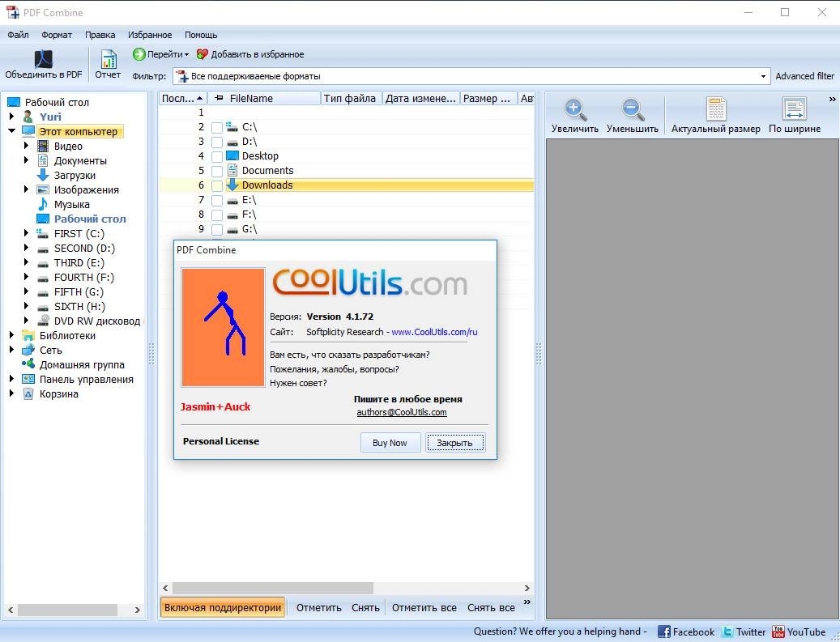Select Сеть network icon

pyautogui.click(x=28, y=351)
